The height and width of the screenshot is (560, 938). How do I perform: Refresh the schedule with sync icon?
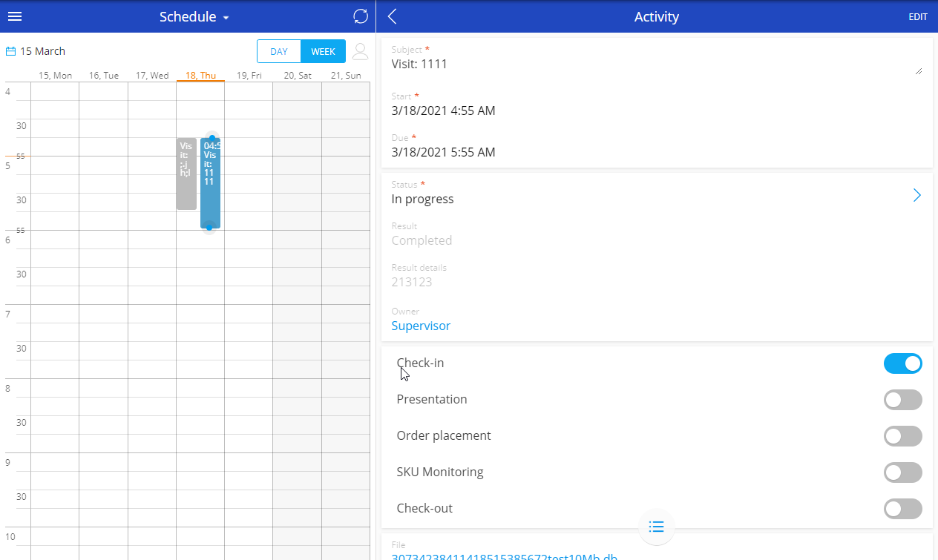361,16
